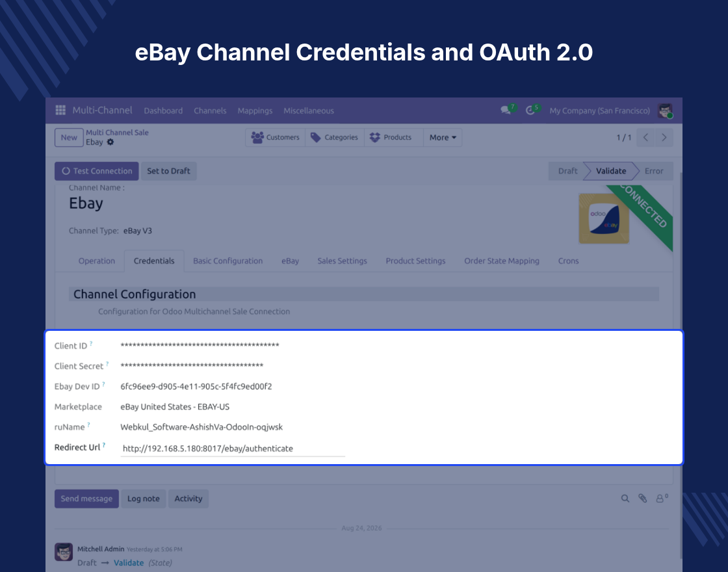Click the Client Secret help tooltip mark

click(x=107, y=363)
